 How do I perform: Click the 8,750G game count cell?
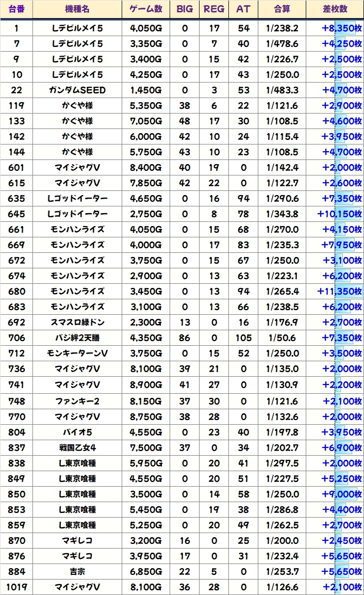(x=146, y=416)
